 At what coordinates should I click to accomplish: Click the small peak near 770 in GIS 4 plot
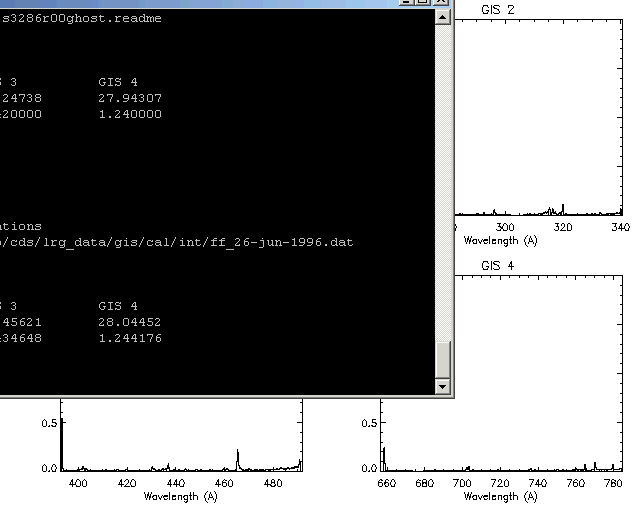(595, 466)
